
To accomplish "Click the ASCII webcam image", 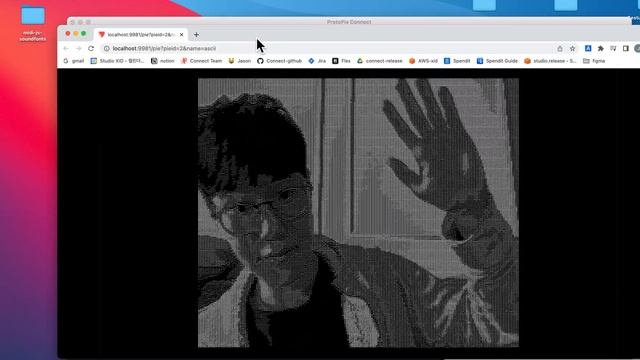I will [x=358, y=213].
